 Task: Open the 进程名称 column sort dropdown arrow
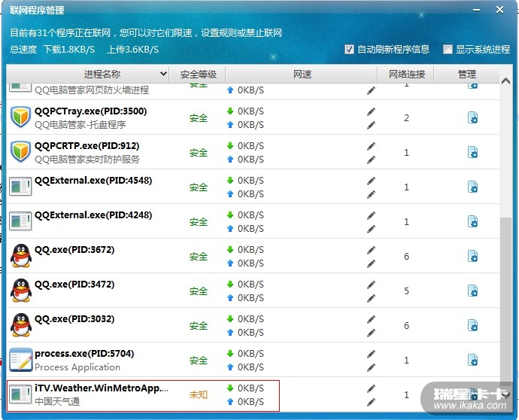[163, 74]
